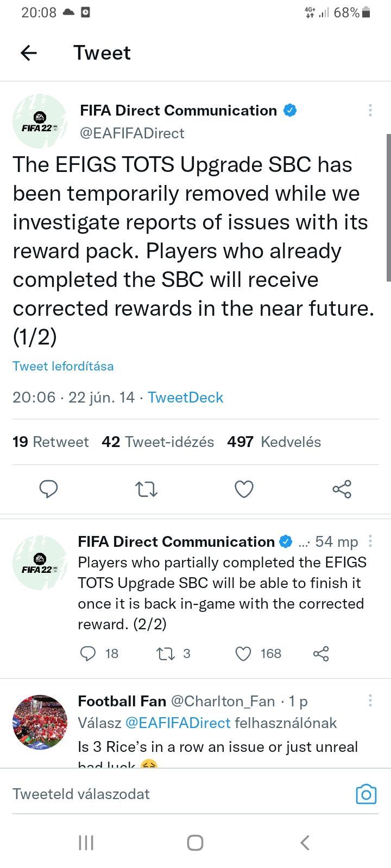Click the "Tweet lefordítása" translate link
Viewport: 391px width, 868px height.
click(x=63, y=366)
